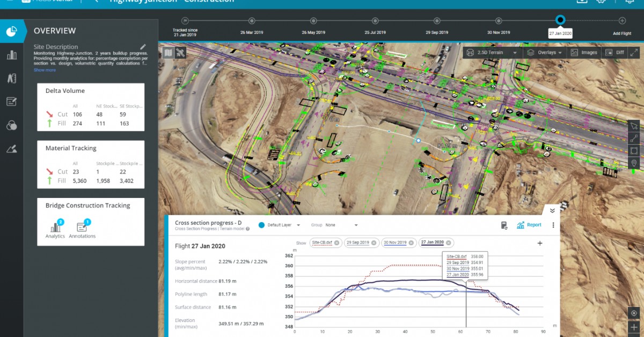644x337 pixels.
Task: Toggle the Diff comparison view
Action: coord(614,53)
